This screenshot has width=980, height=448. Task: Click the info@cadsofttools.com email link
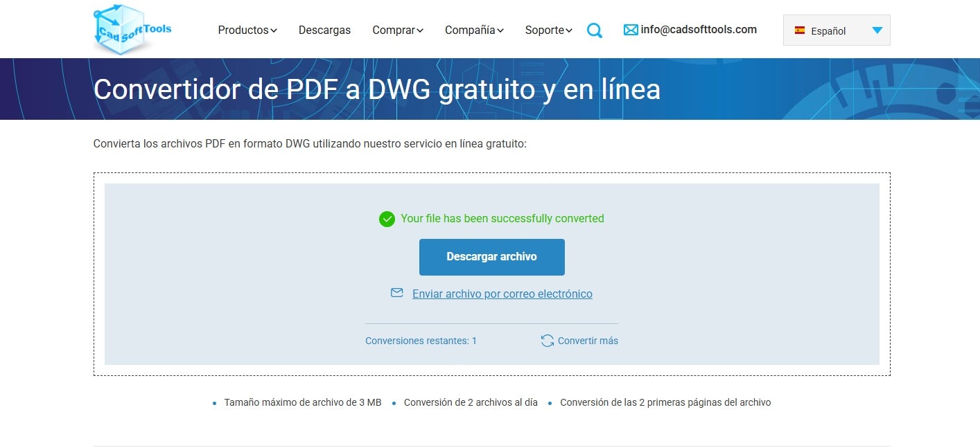tap(698, 30)
